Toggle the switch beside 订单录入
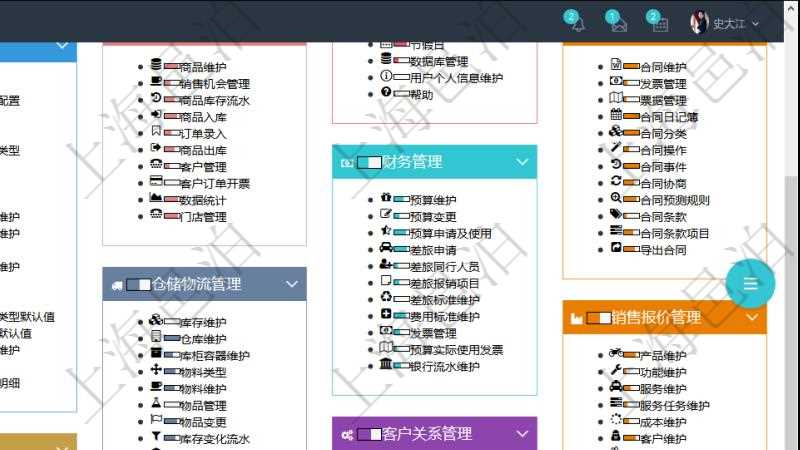Screen dimensions: 800x450 pos(171,134)
